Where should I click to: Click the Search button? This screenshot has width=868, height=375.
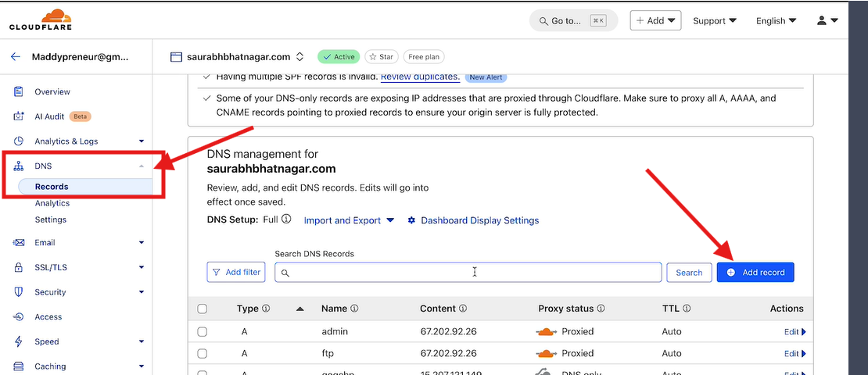coord(689,272)
